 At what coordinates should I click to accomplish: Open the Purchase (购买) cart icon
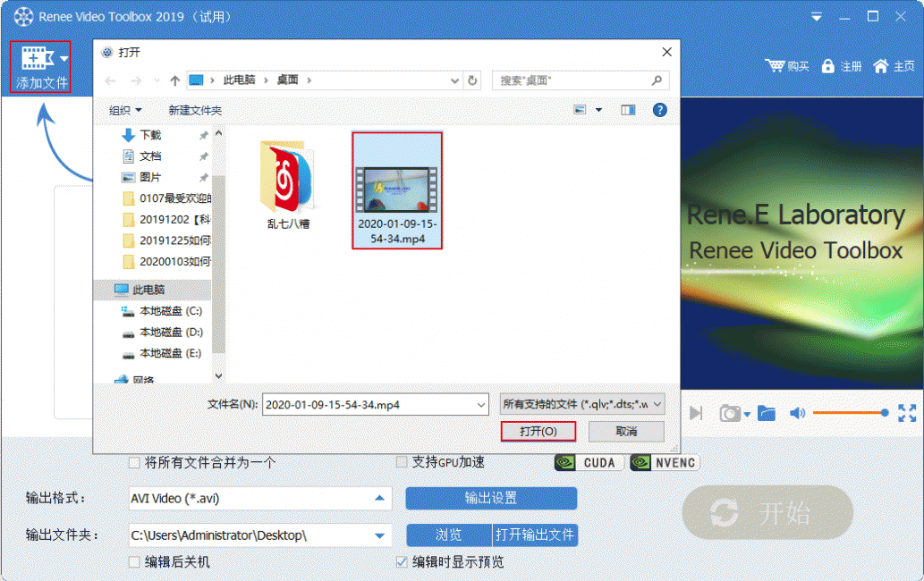[x=775, y=66]
